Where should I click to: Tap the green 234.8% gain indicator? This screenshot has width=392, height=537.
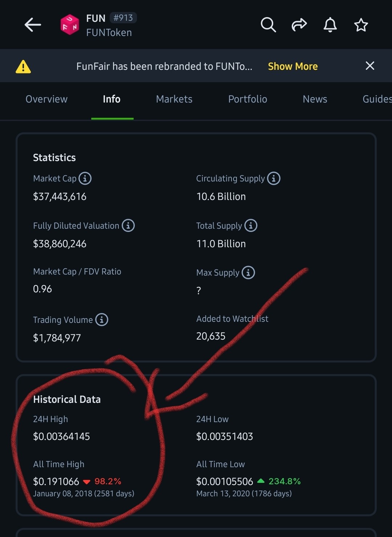(x=279, y=481)
